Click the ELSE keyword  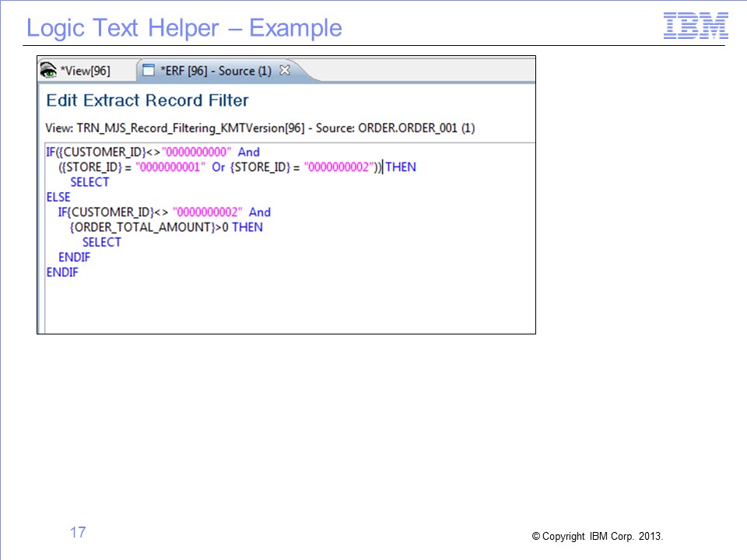58,197
